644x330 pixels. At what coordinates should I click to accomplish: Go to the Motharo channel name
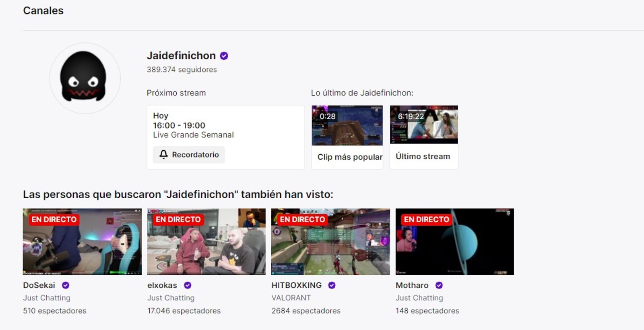[412, 285]
